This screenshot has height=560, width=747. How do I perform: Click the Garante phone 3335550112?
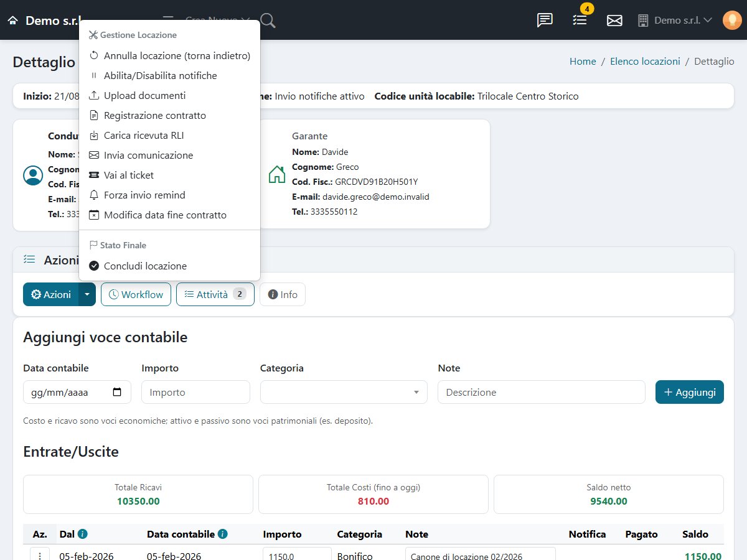tap(334, 212)
